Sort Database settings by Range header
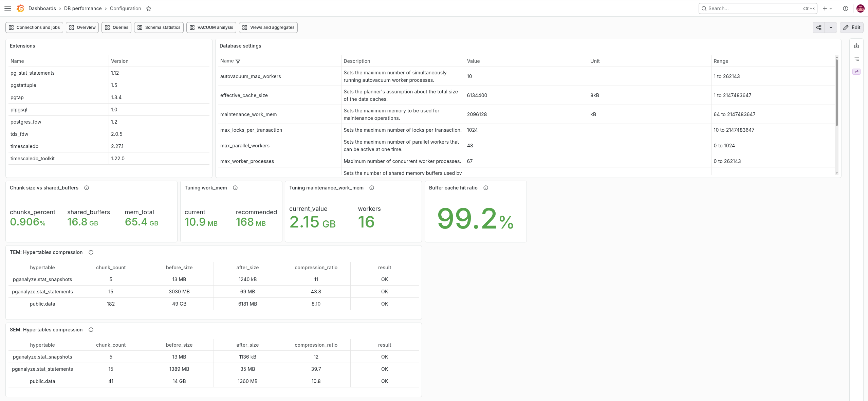868x401 pixels. 721,61
